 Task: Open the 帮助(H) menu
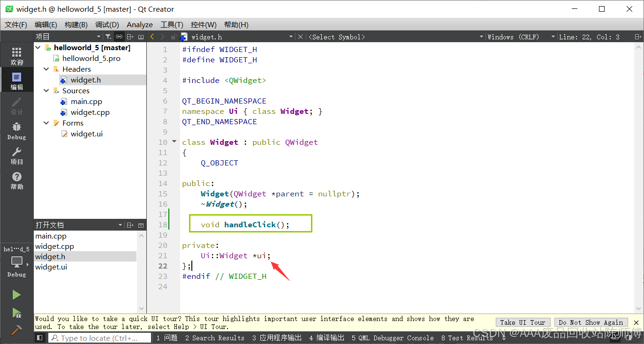236,24
